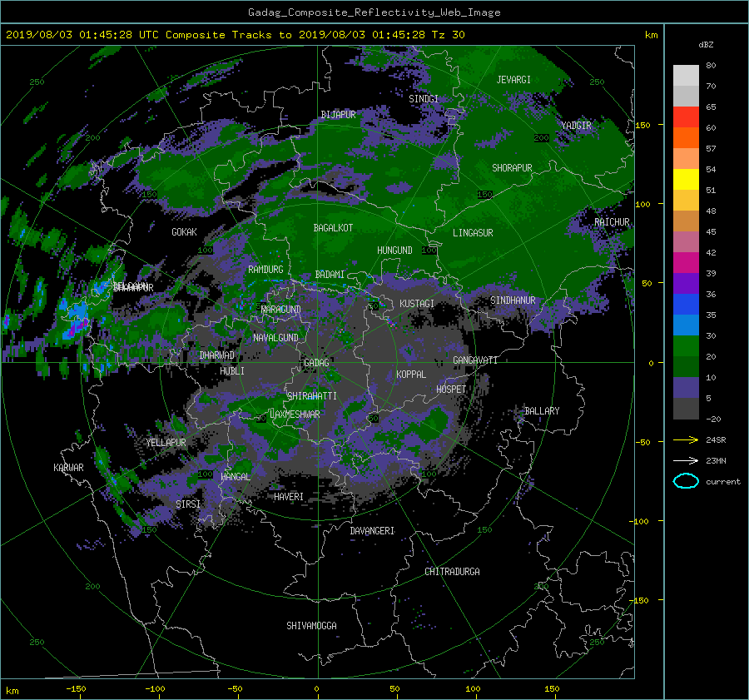Click the DHARWAD city label
Screen dimensions: 749x700
(x=217, y=355)
